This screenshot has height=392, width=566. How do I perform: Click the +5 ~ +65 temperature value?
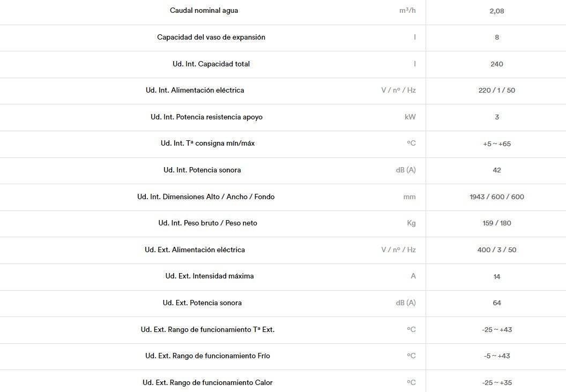pyautogui.click(x=497, y=144)
